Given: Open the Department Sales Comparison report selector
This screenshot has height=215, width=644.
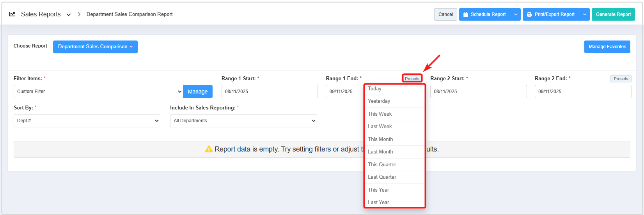Looking at the screenshot, I should pos(95,47).
